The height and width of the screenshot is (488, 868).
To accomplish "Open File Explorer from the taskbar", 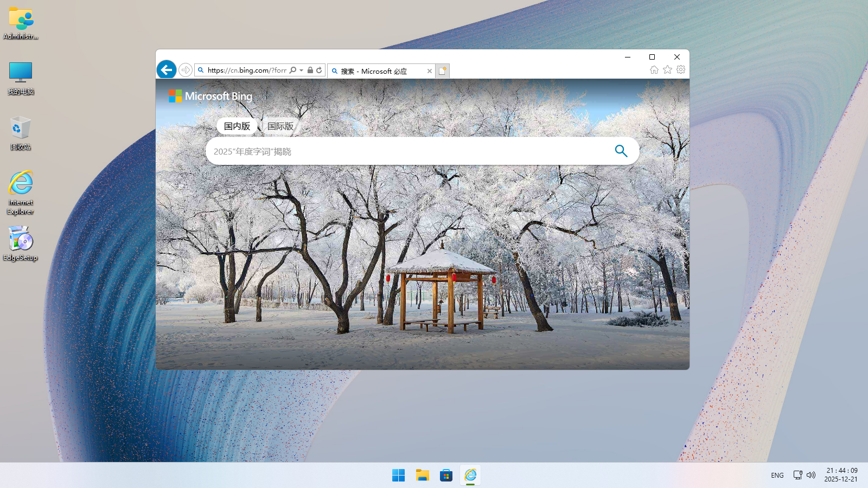I will click(422, 476).
